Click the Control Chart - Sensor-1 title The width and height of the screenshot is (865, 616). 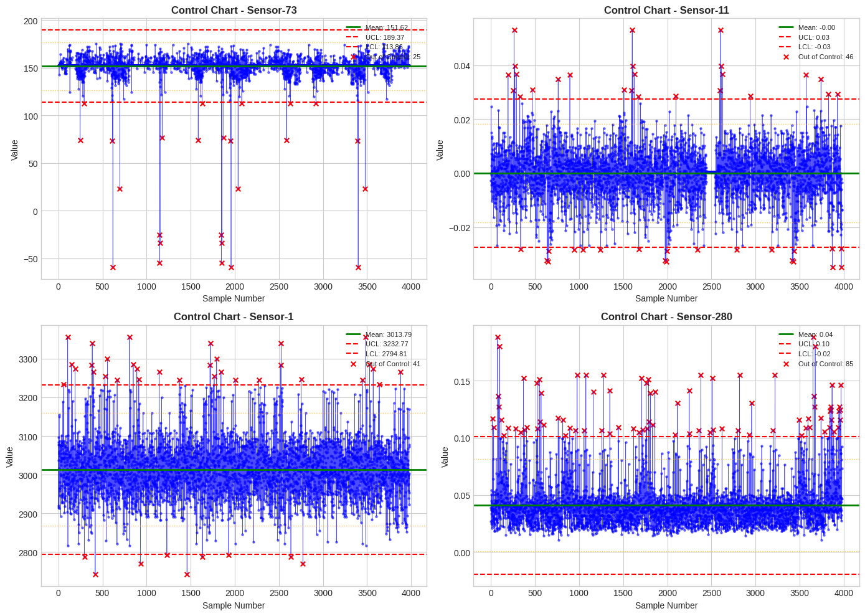point(234,316)
